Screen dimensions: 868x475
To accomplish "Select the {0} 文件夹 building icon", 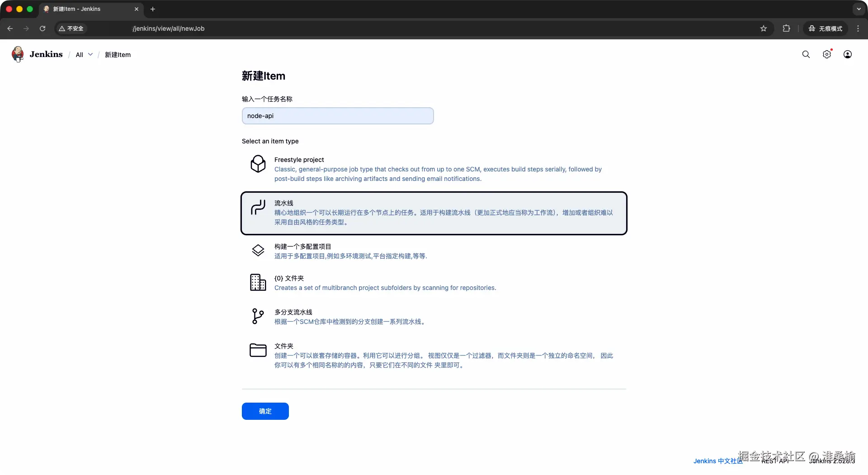I will [258, 282].
